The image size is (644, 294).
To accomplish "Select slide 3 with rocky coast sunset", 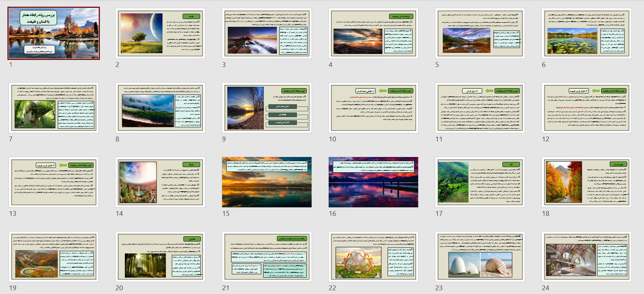I will (x=267, y=33).
